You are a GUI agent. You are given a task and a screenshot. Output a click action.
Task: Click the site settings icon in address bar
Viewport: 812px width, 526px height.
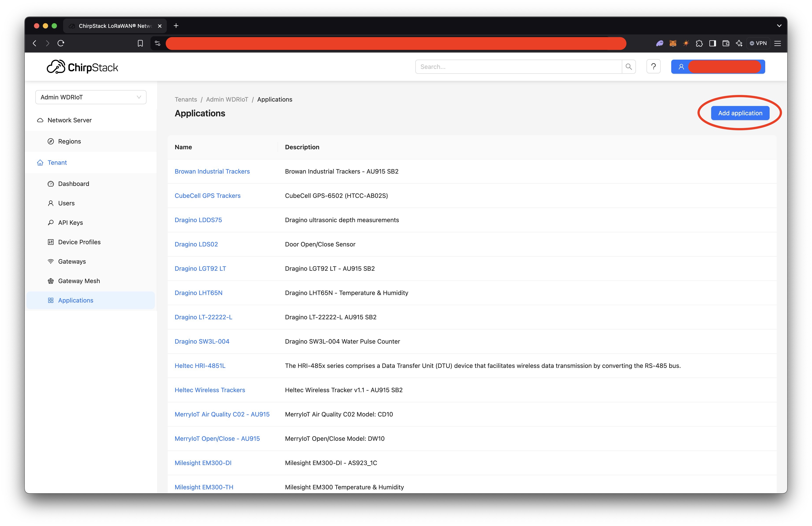[157, 43]
